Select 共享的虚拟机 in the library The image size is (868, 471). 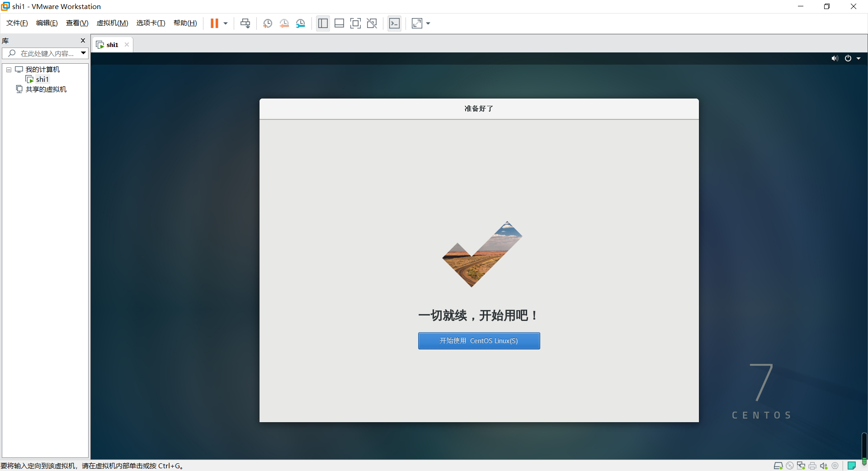tap(46, 89)
